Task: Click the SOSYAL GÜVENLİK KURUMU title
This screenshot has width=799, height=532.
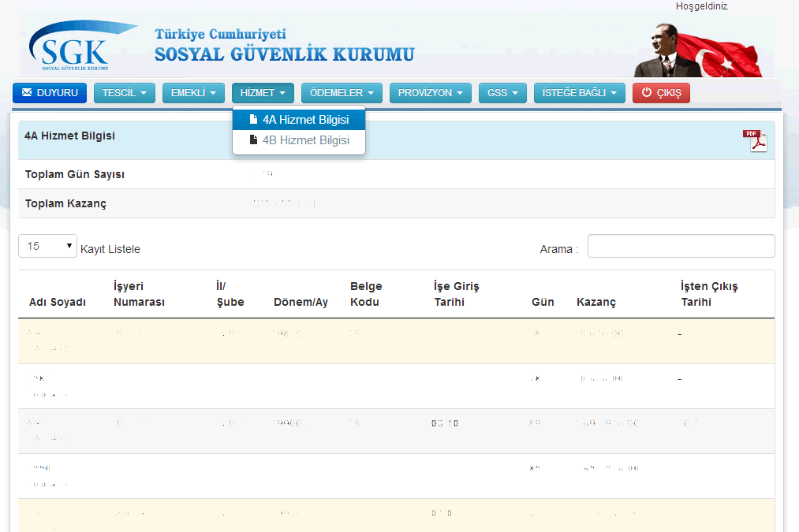Action: point(284,54)
